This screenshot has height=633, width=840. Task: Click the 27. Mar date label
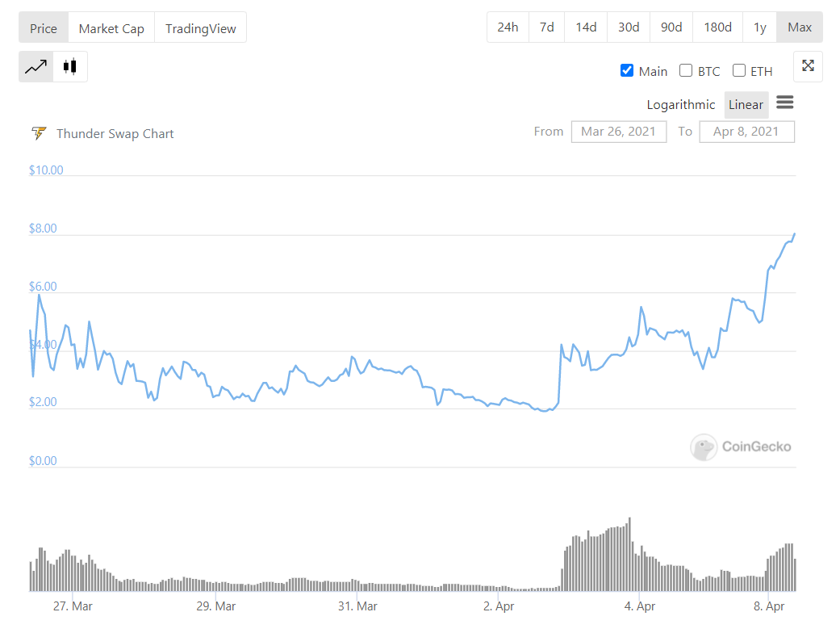[73, 606]
